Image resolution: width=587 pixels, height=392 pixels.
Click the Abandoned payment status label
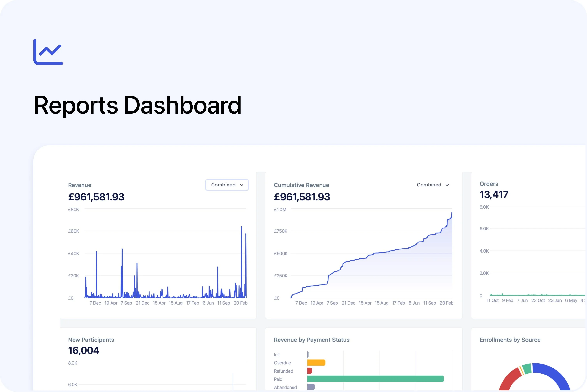tap(285, 387)
